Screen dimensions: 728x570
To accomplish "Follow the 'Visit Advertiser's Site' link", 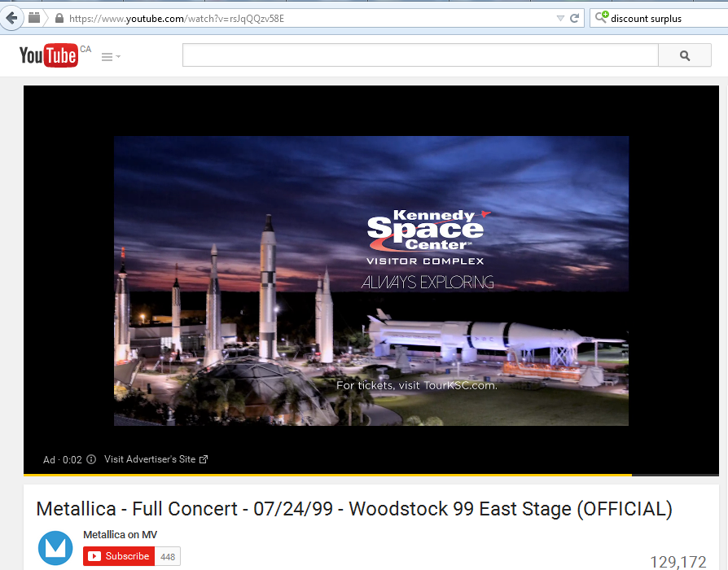I will pos(150,459).
